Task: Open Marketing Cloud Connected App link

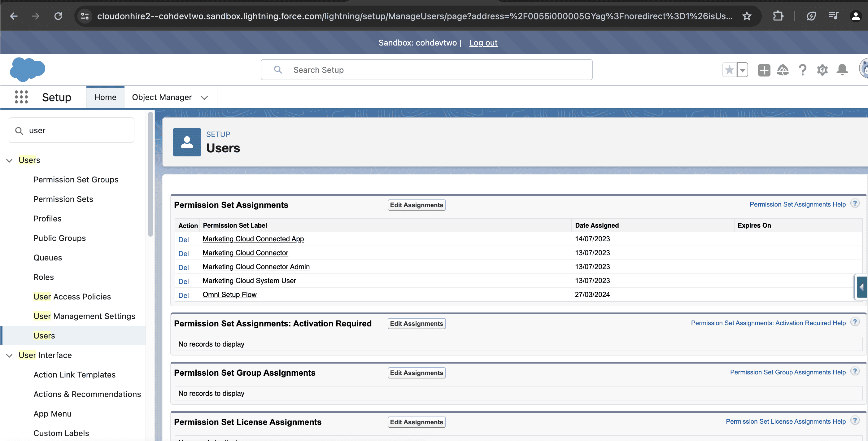Action: tap(253, 239)
